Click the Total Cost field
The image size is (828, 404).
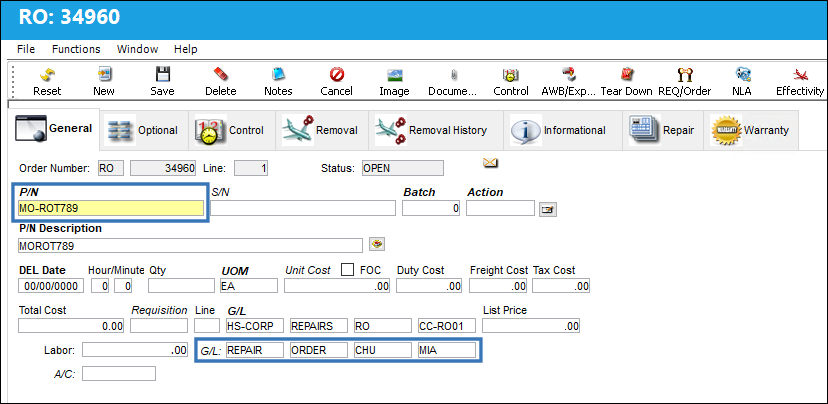click(71, 326)
